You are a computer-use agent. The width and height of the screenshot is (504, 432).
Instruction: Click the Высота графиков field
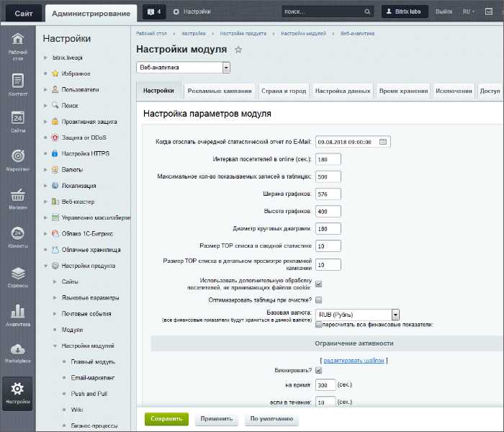pyautogui.click(x=328, y=212)
